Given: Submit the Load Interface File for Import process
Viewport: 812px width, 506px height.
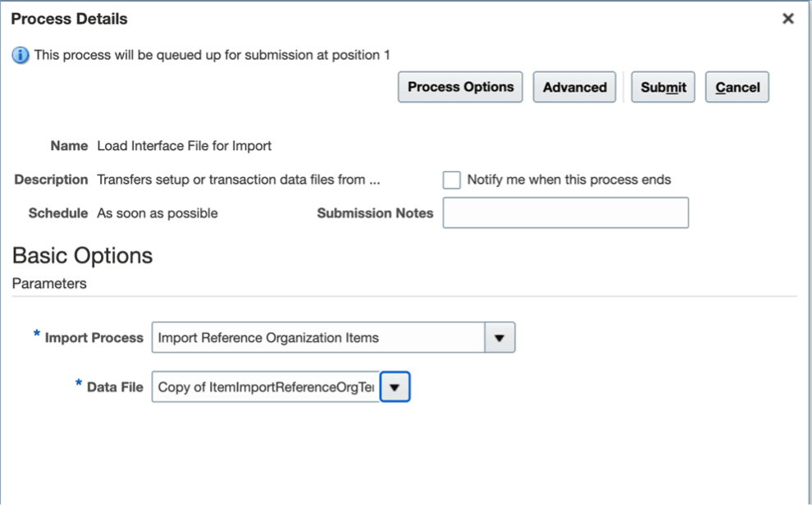Looking at the screenshot, I should [663, 87].
